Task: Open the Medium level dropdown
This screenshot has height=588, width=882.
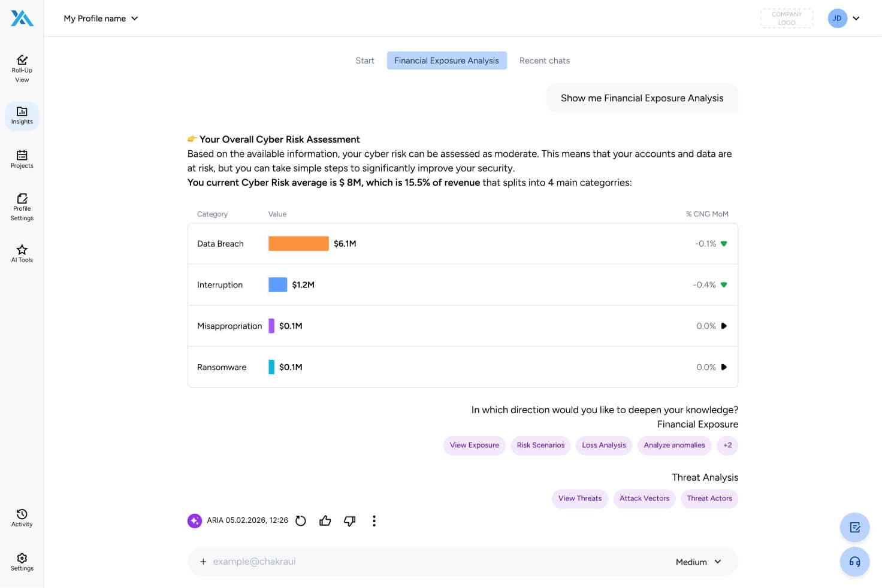Action: pos(698,562)
